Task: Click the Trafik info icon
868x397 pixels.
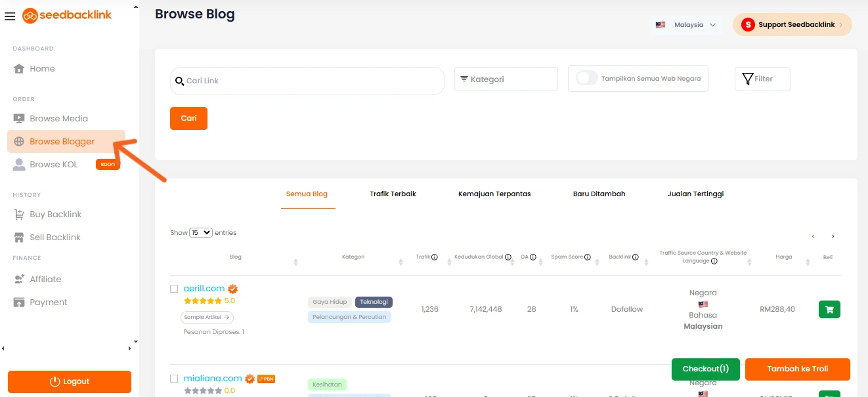Action: coord(435,257)
